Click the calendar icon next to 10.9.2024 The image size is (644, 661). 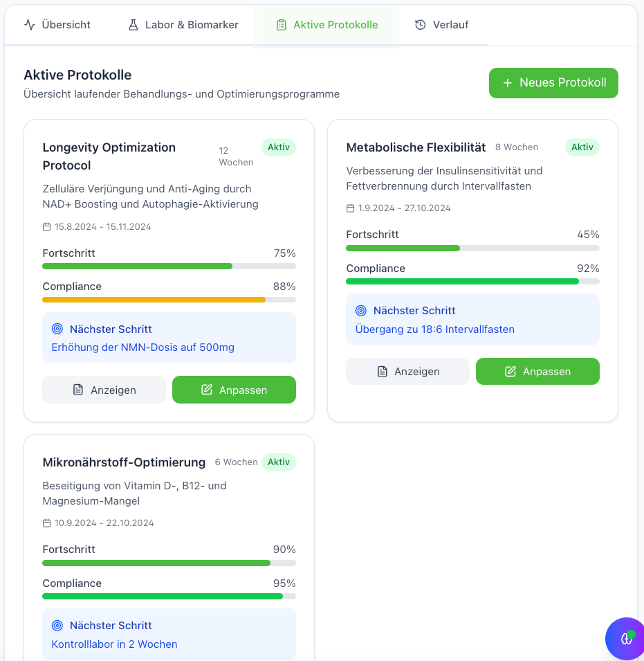point(47,523)
